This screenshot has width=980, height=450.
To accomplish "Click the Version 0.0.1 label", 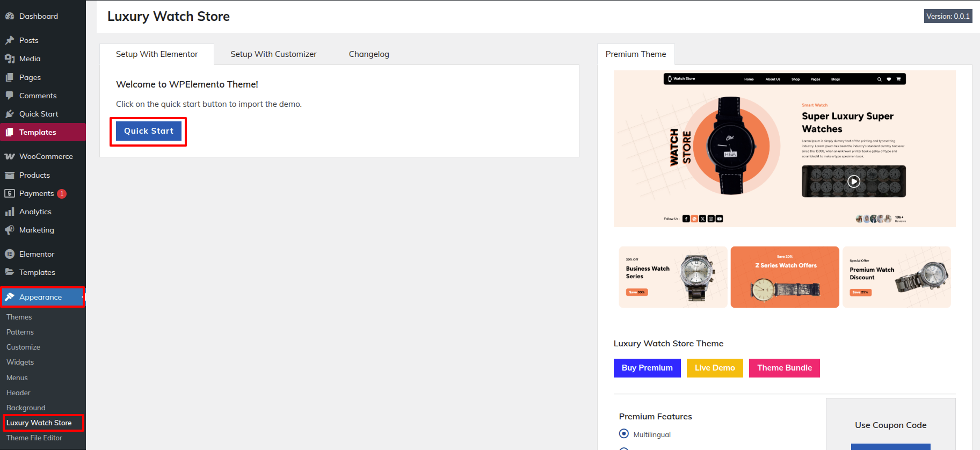I will [x=948, y=16].
